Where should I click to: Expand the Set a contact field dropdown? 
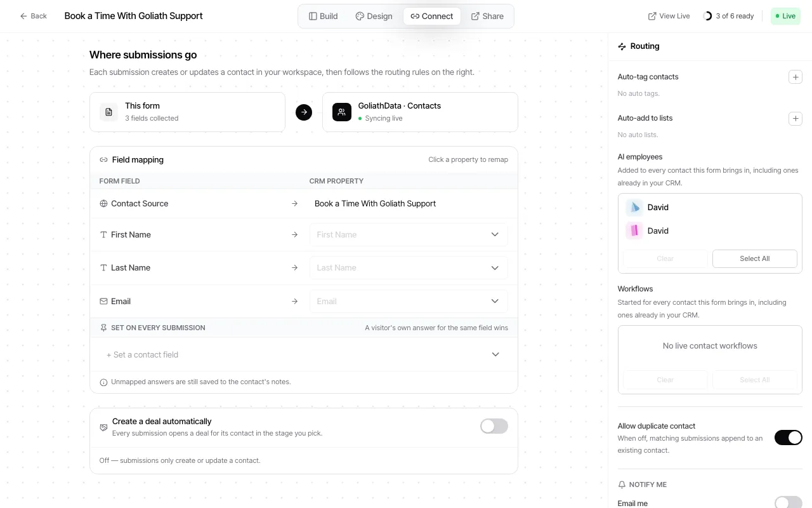303,354
